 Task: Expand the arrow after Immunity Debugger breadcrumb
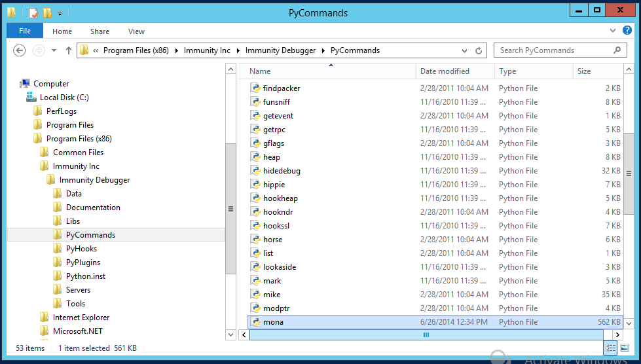(323, 50)
